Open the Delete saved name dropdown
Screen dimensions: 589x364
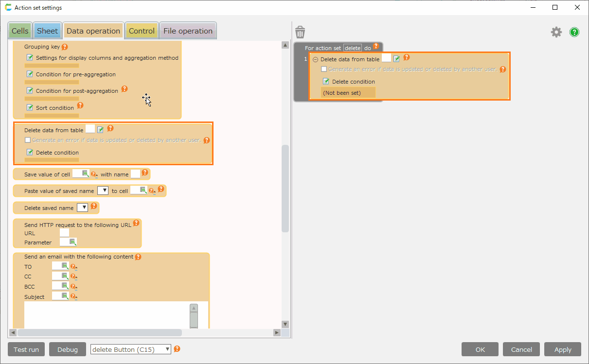tap(82, 208)
